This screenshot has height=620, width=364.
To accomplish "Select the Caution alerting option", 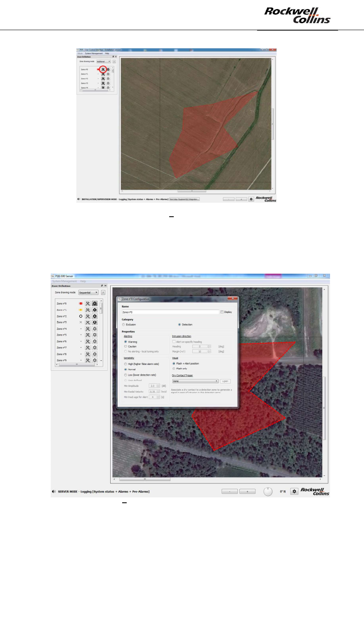I will [x=125, y=346].
